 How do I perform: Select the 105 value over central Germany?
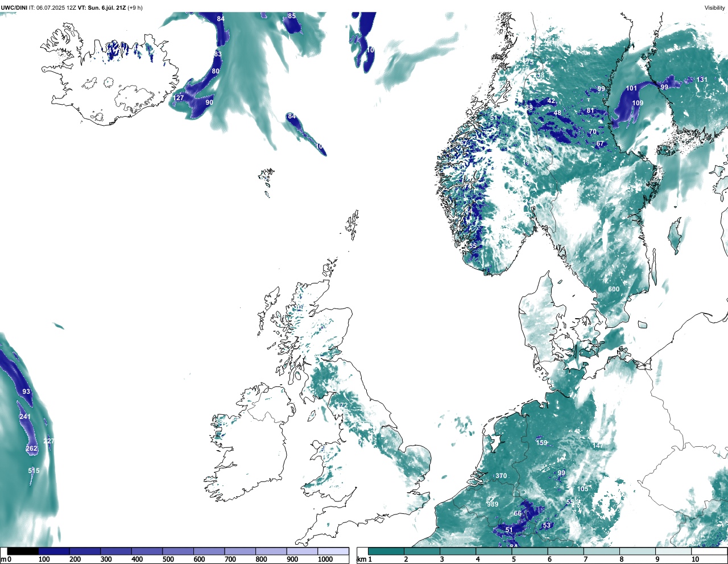[583, 489]
